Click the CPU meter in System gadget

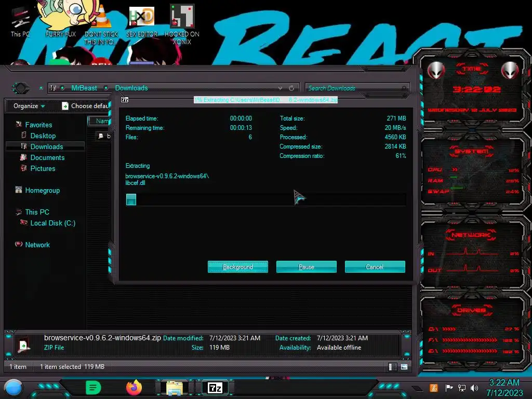[x=473, y=170]
